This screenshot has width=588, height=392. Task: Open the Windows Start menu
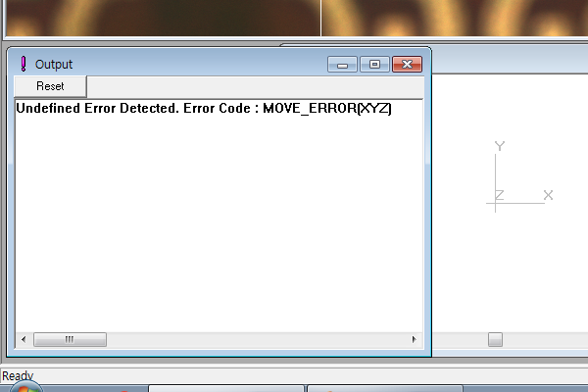click(x=24, y=388)
